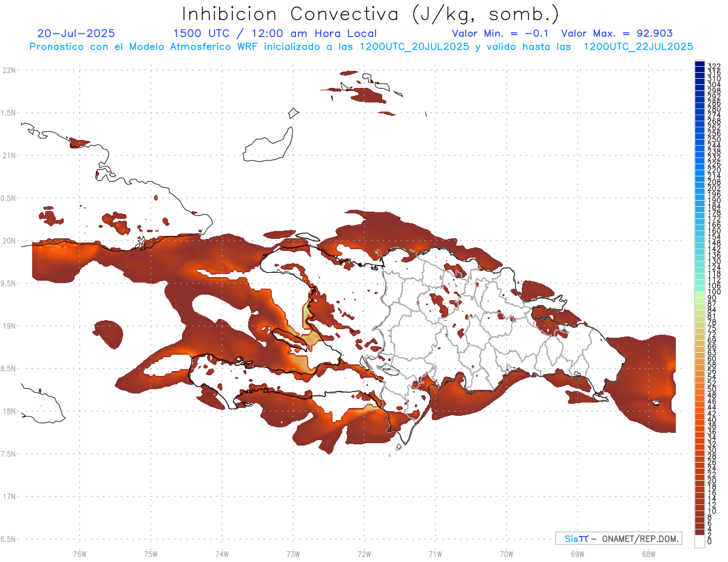728x562 pixels.
Task: Click the '100' legend value
Action: 714,292
